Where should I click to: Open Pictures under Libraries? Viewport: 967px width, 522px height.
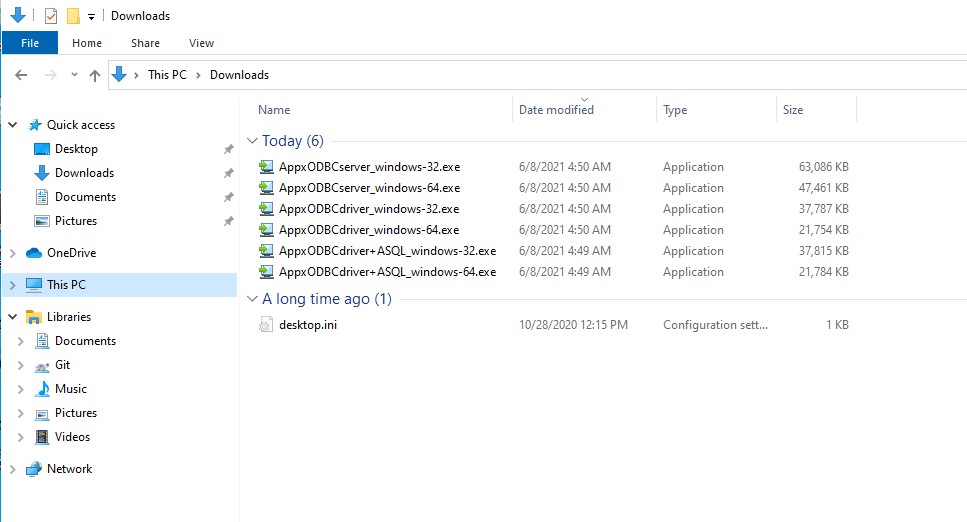(76, 413)
